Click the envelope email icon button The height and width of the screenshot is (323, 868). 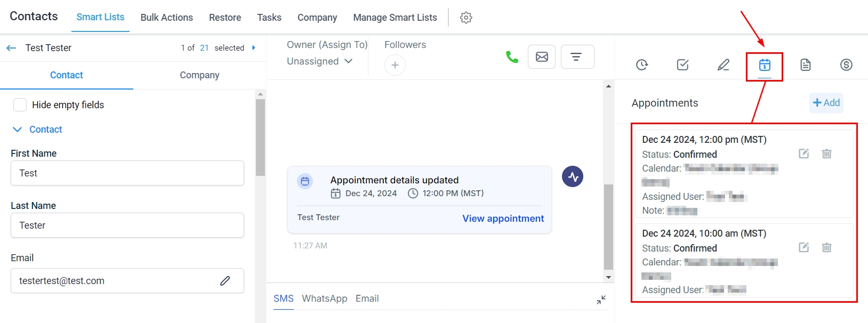tap(542, 57)
